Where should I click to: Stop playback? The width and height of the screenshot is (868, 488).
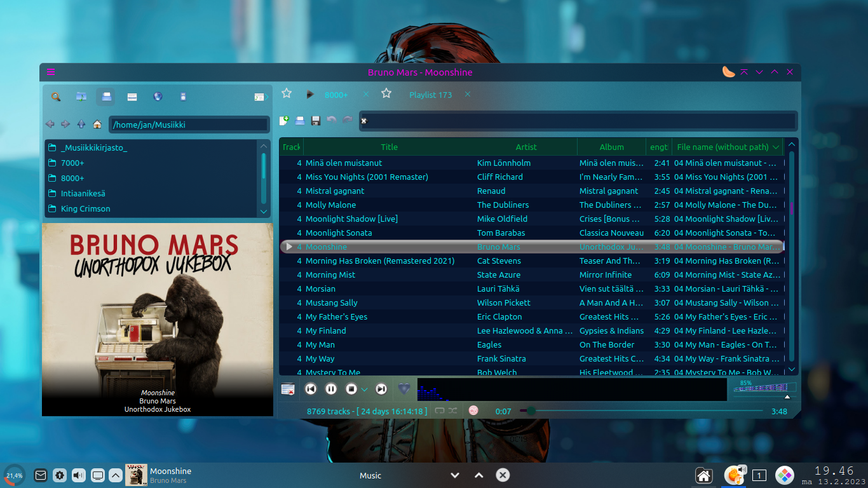[351, 389]
